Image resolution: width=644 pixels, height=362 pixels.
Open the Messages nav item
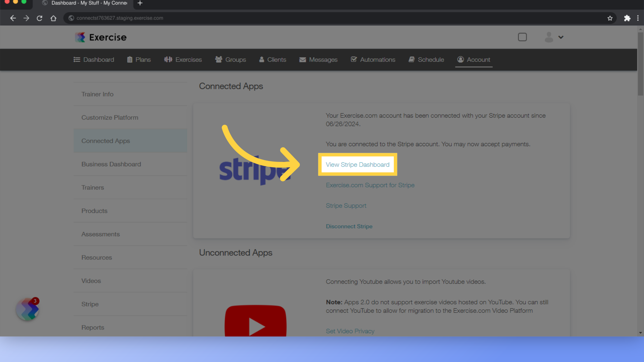click(318, 60)
